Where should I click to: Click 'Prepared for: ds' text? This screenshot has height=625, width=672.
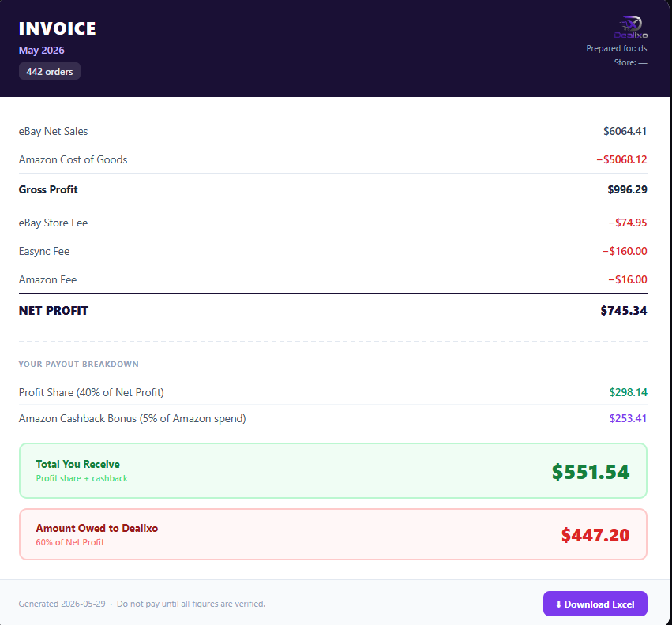tap(616, 48)
